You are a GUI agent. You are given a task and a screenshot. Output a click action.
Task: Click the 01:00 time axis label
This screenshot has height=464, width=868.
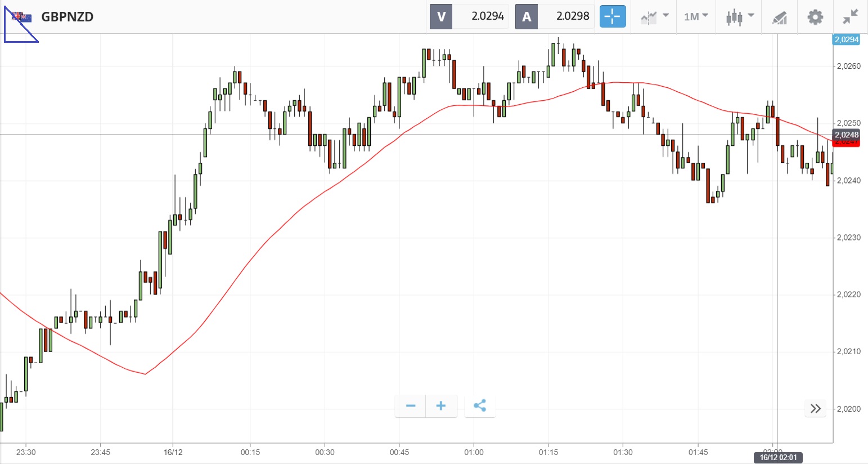[x=474, y=452]
